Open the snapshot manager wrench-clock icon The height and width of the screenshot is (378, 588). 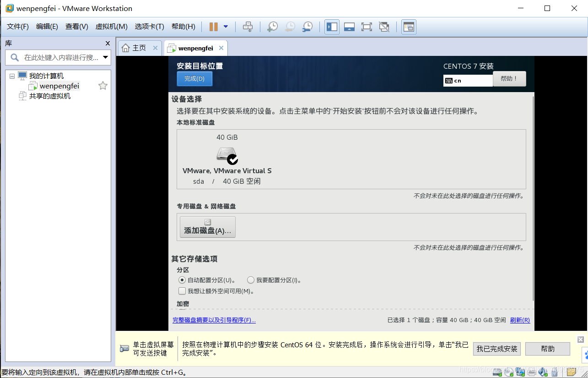pyautogui.click(x=307, y=27)
